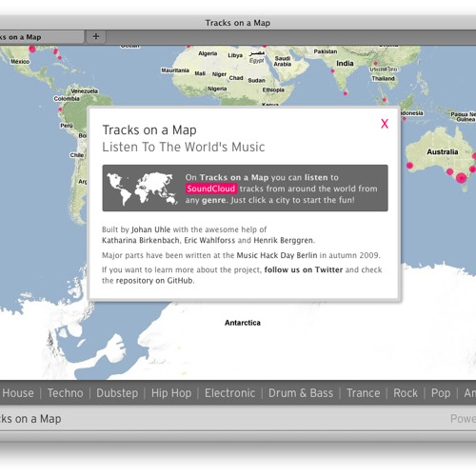The height and width of the screenshot is (476, 476).
Task: Click the Algeria label on map
Action: click(208, 53)
